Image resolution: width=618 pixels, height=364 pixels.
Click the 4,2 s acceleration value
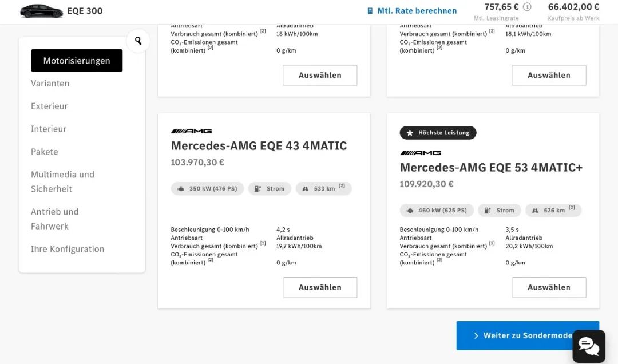click(x=283, y=230)
